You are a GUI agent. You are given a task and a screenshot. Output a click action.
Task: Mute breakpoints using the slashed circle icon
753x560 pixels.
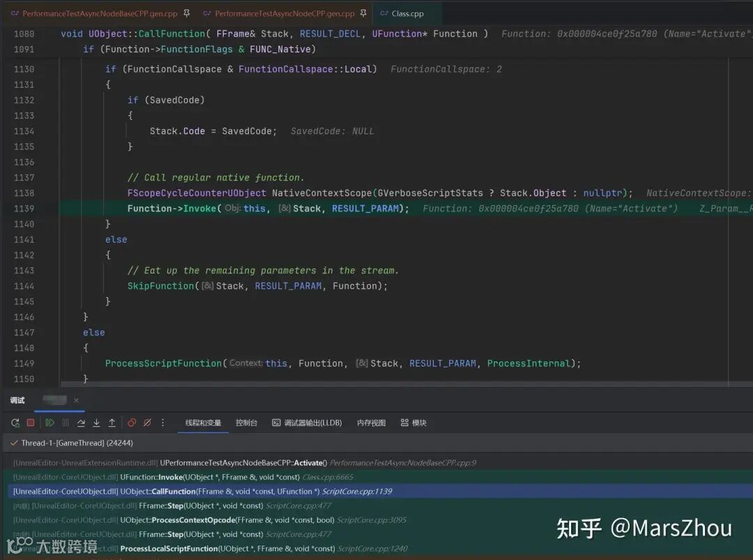[x=147, y=423]
